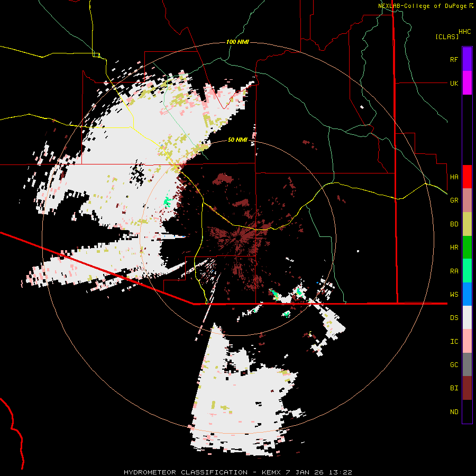Screen dimensions: 476x476
Task: Click the HA red legend swatch
Action: 467,177
